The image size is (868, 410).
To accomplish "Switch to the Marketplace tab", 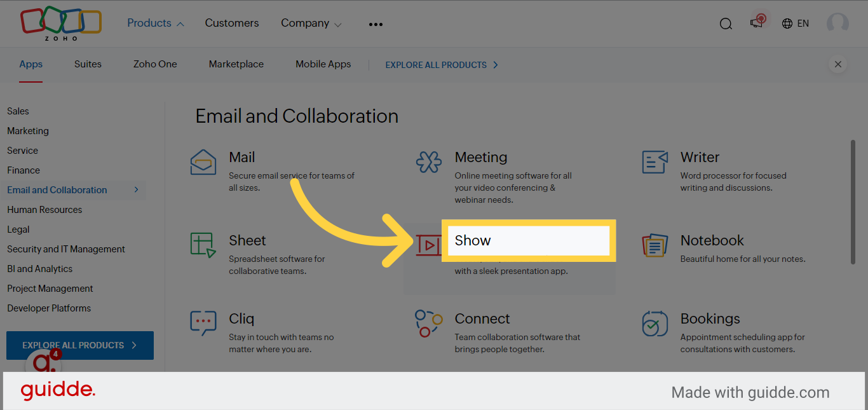I will click(x=236, y=64).
